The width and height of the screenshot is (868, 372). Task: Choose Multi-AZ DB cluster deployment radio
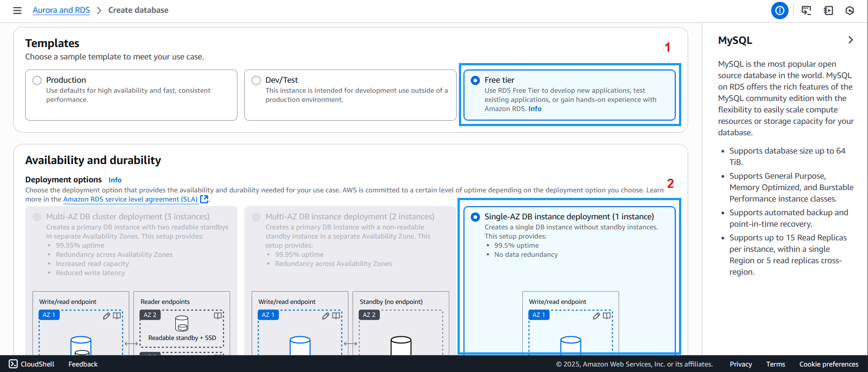coord(37,217)
